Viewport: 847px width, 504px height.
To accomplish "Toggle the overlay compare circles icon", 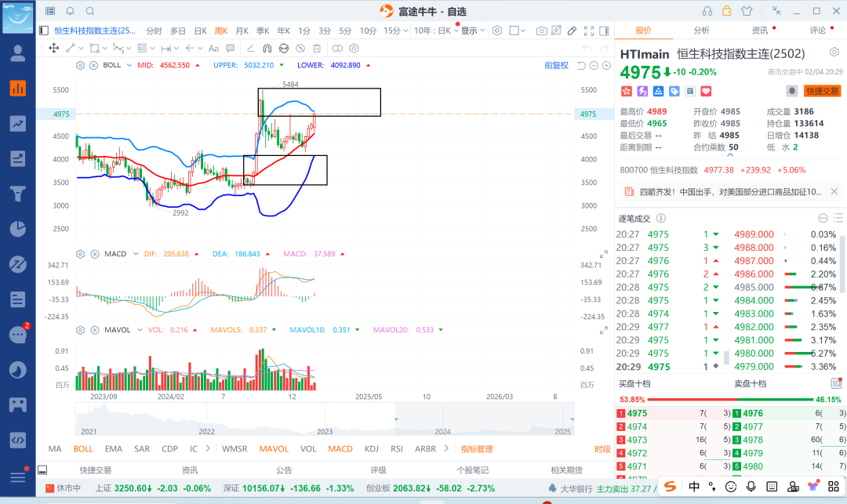I will pos(337,48).
